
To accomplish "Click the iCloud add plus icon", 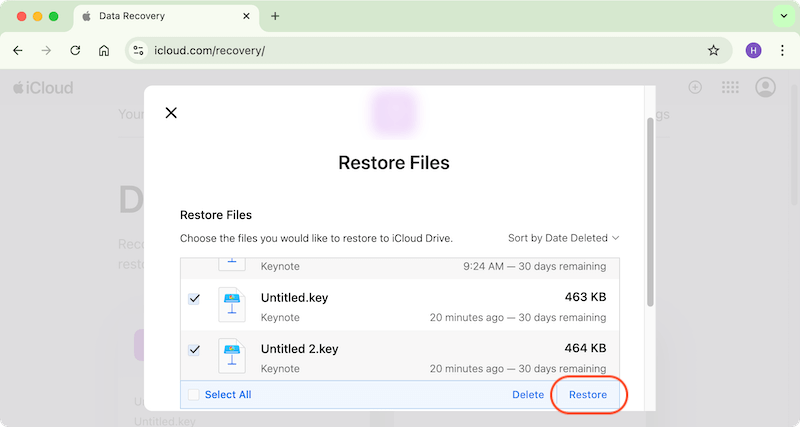I will (696, 88).
